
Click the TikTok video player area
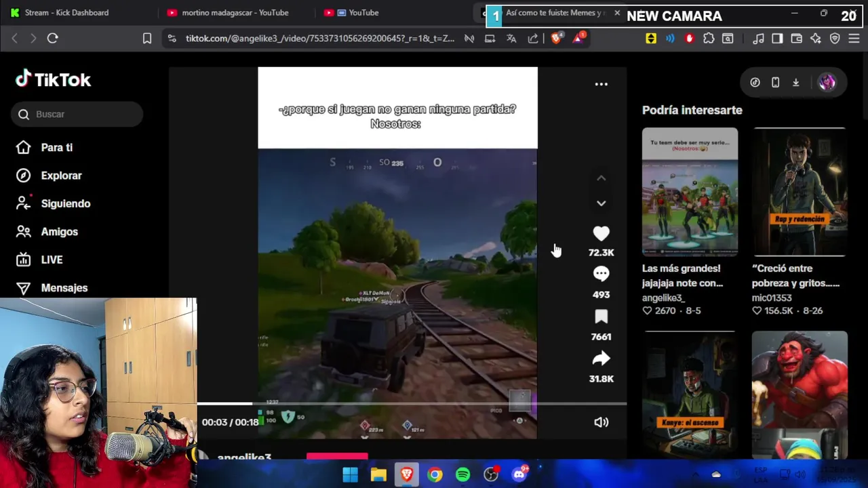pos(397,252)
